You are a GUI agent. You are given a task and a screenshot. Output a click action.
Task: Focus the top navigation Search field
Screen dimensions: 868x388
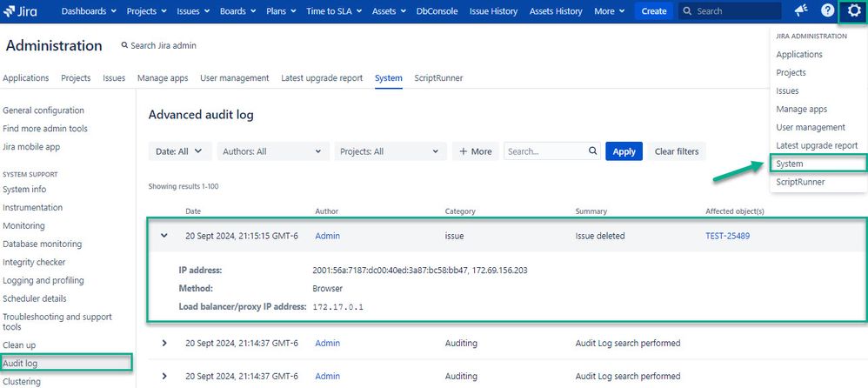[x=730, y=11]
